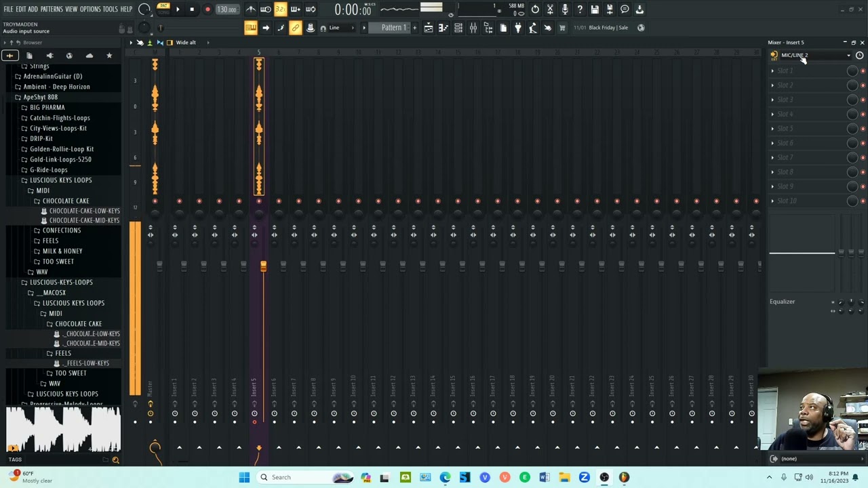Click the Windows Start button

[244, 477]
